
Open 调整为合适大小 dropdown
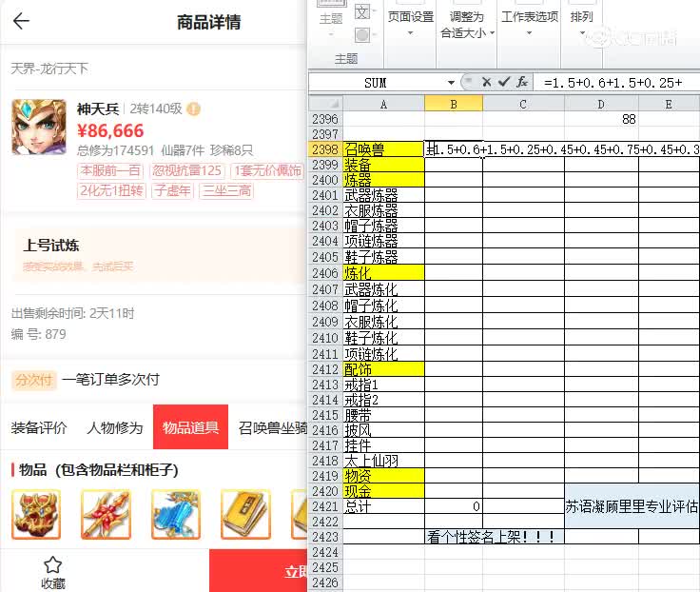pos(467,25)
